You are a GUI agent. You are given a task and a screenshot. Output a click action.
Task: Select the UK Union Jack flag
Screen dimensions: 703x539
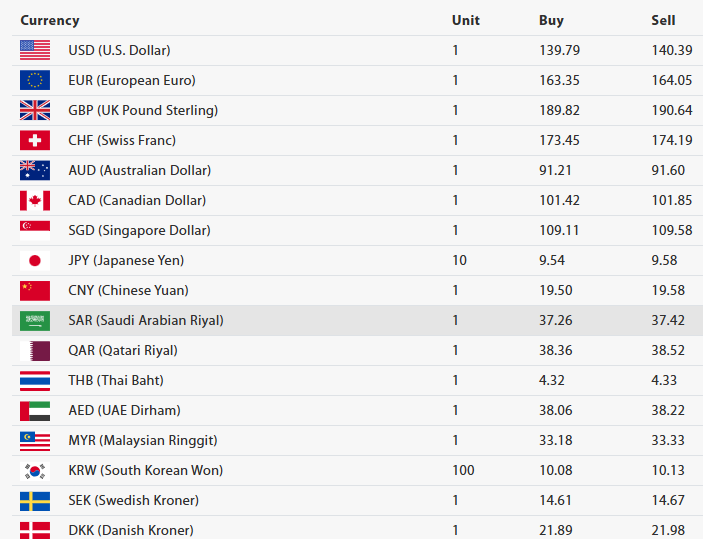pyautogui.click(x=35, y=110)
